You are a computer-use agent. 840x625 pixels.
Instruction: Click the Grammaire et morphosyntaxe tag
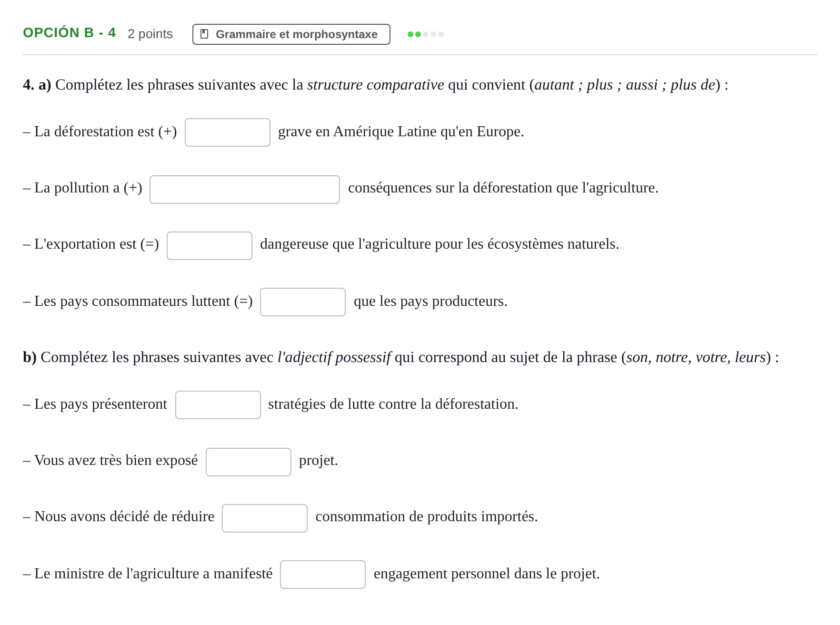[x=291, y=34]
